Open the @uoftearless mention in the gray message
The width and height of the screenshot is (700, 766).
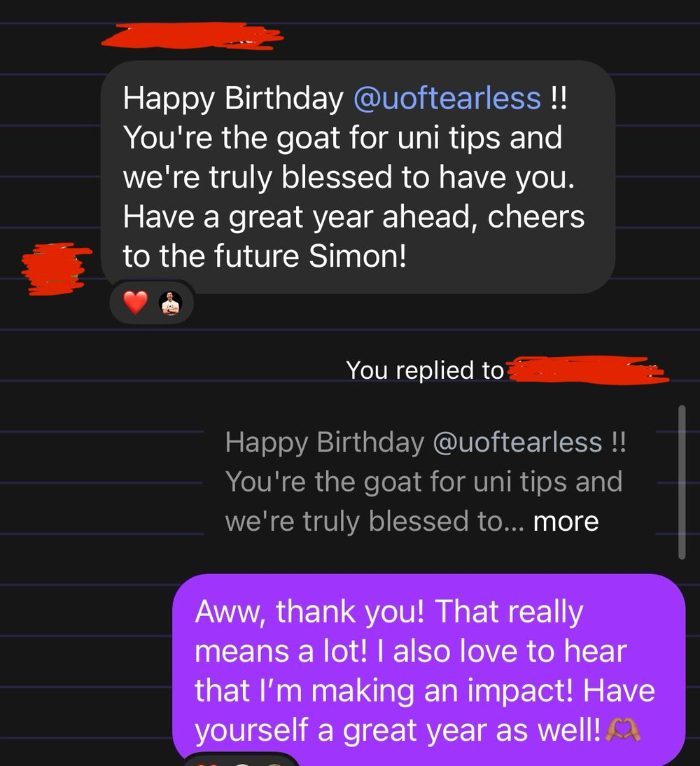pyautogui.click(x=447, y=99)
